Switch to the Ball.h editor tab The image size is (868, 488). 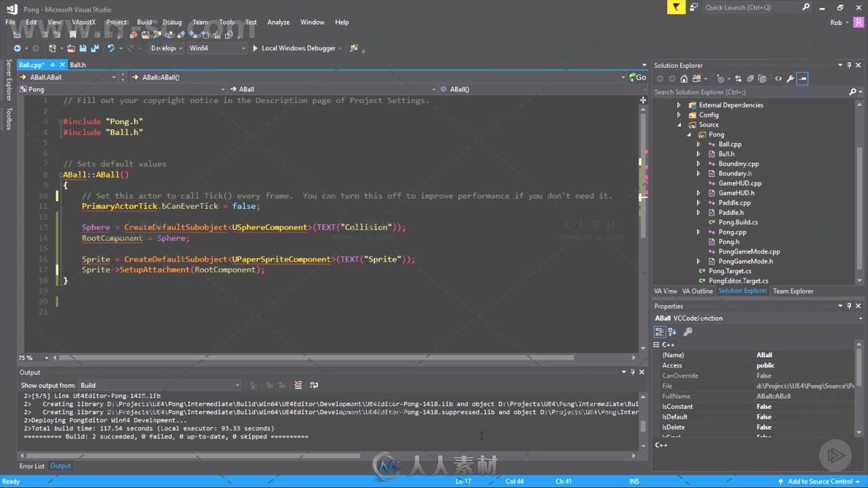[78, 65]
